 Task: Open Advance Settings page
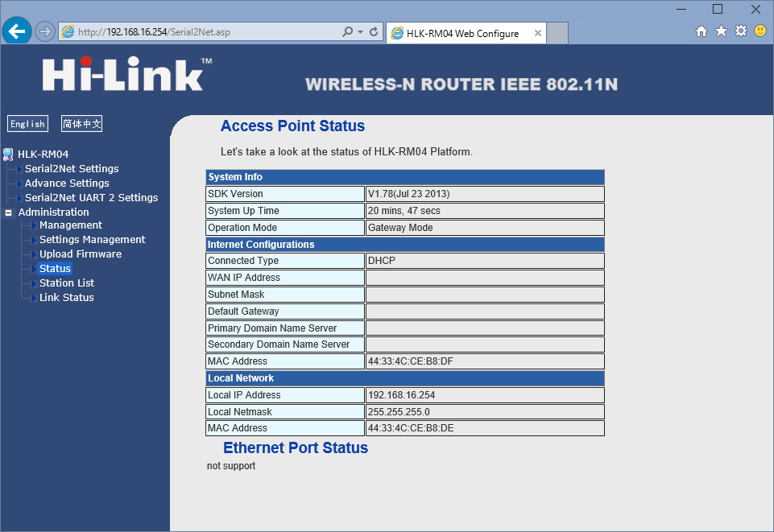(x=67, y=183)
